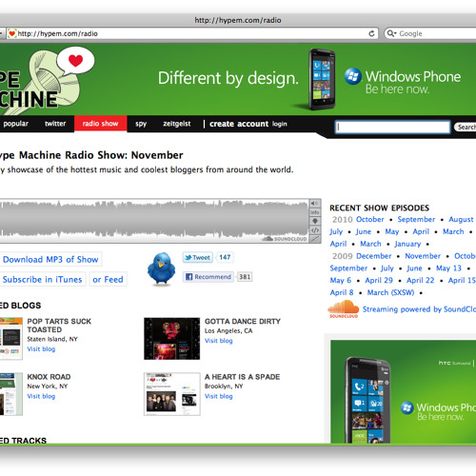This screenshot has height=476, width=476.
Task: Open the player's info button
Action: (315, 212)
